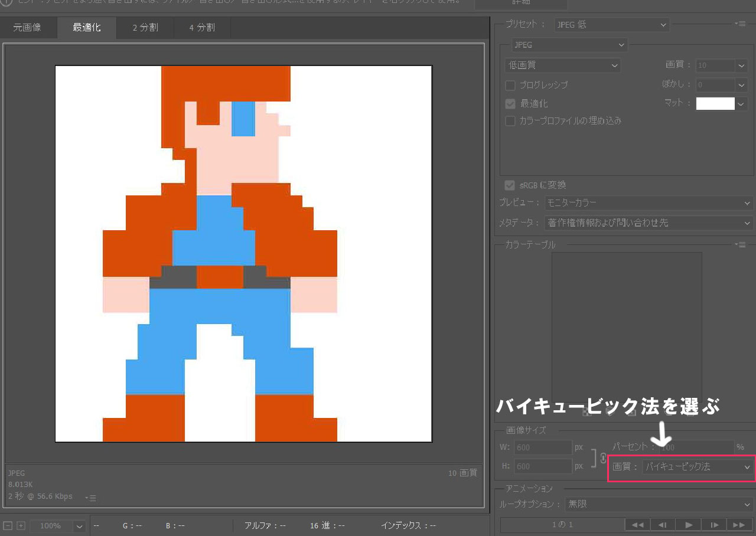Click the width W input field
This screenshot has height=536, width=756.
point(542,447)
